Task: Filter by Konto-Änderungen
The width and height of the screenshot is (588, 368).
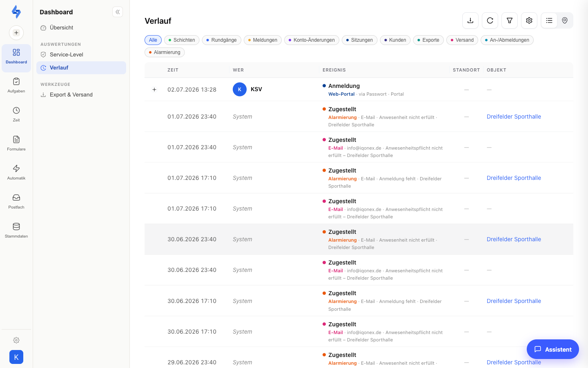Action: (x=312, y=40)
